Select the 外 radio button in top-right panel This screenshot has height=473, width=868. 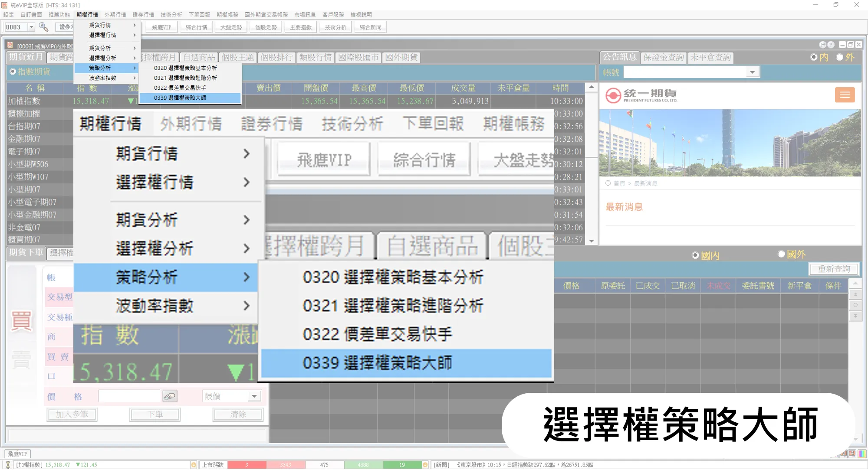840,57
